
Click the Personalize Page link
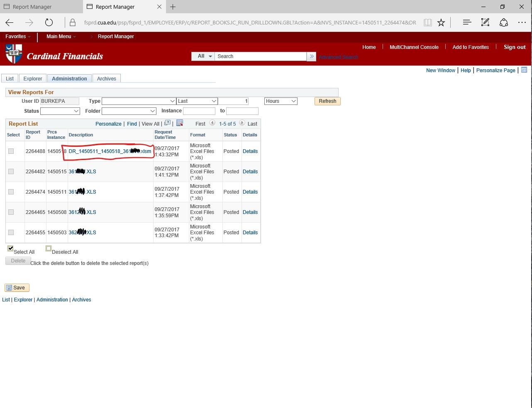tap(496, 70)
